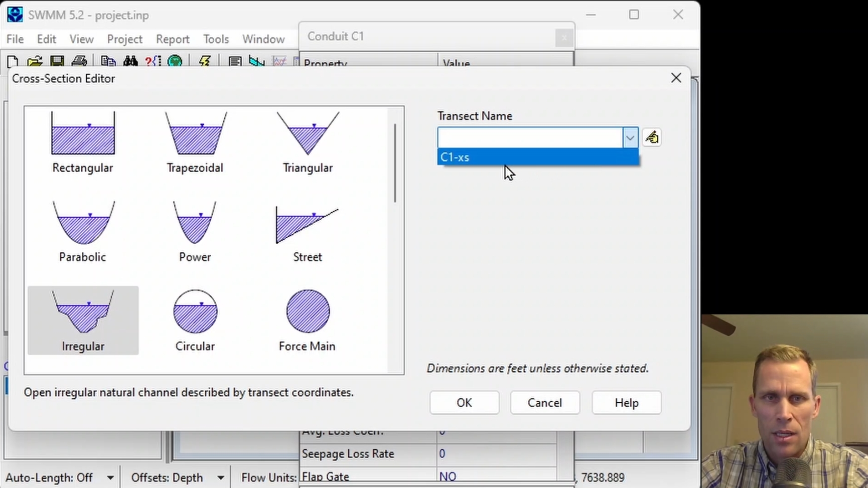Open the Offsets Depth dropdown arrow
868x488 pixels.
[x=221, y=477]
